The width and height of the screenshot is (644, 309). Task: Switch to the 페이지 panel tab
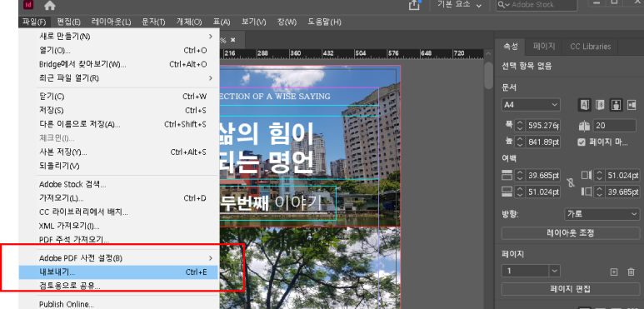544,47
